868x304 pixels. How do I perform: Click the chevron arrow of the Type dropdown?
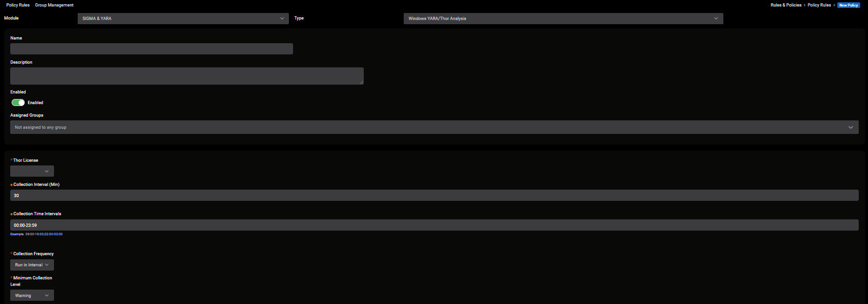[x=716, y=19]
